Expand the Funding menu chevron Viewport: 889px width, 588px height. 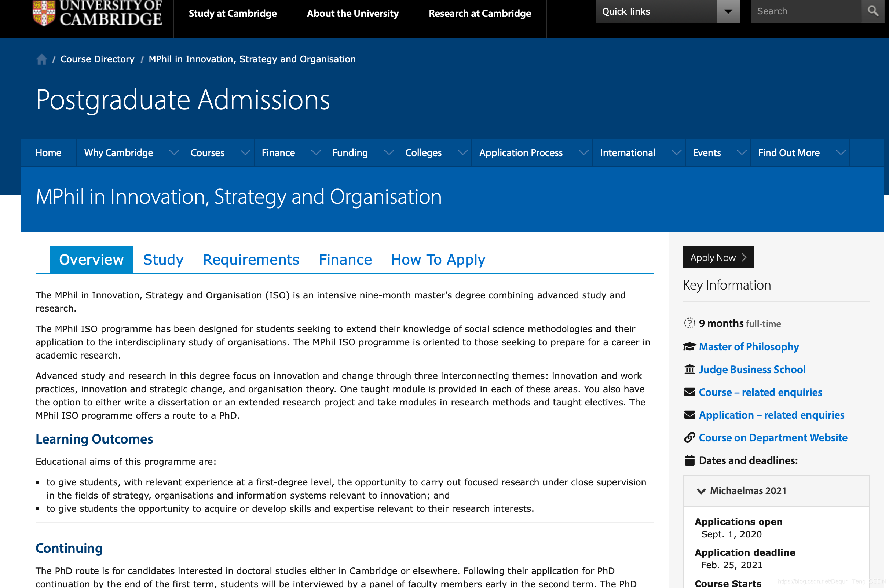point(389,152)
